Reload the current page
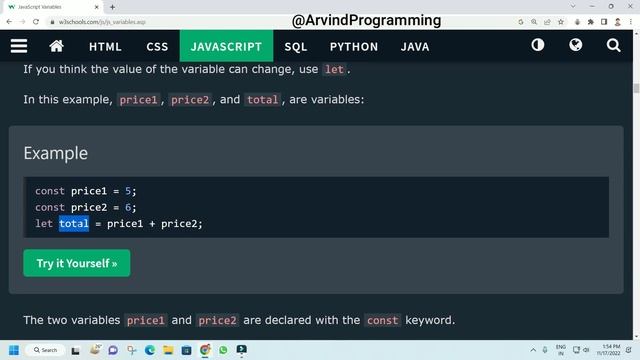This screenshot has height=360, width=640. (36, 22)
